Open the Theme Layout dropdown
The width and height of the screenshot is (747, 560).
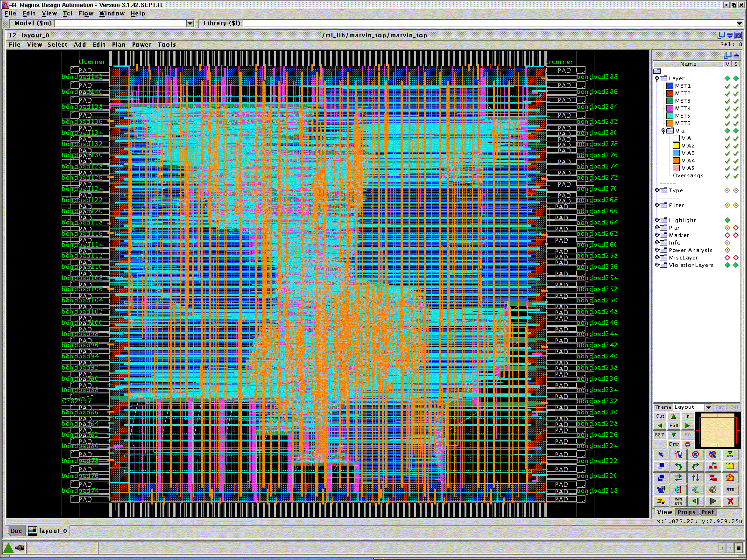point(708,407)
